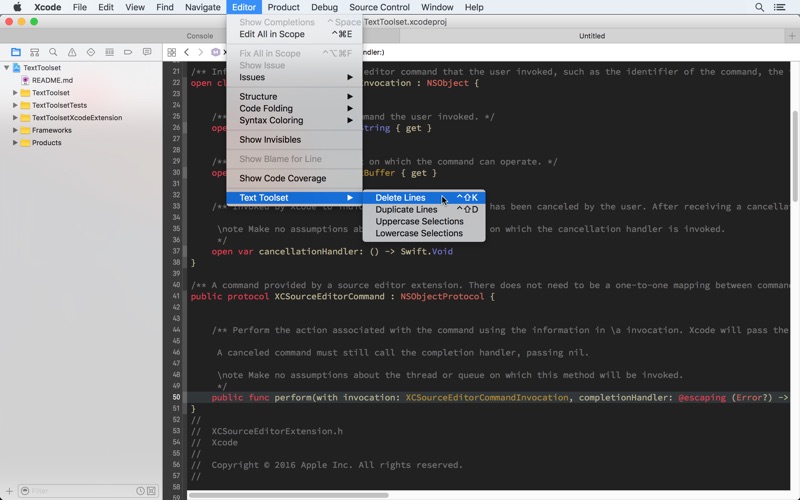Open the Report navigator speech icon

click(147, 52)
